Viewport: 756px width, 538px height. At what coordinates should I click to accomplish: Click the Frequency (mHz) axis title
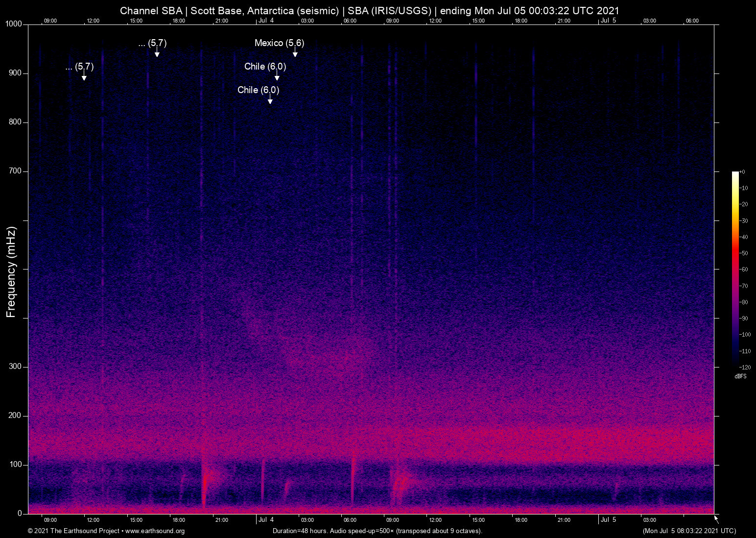pyautogui.click(x=11, y=272)
